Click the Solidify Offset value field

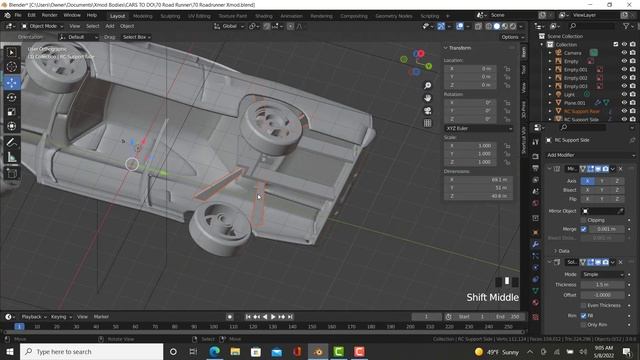602,295
